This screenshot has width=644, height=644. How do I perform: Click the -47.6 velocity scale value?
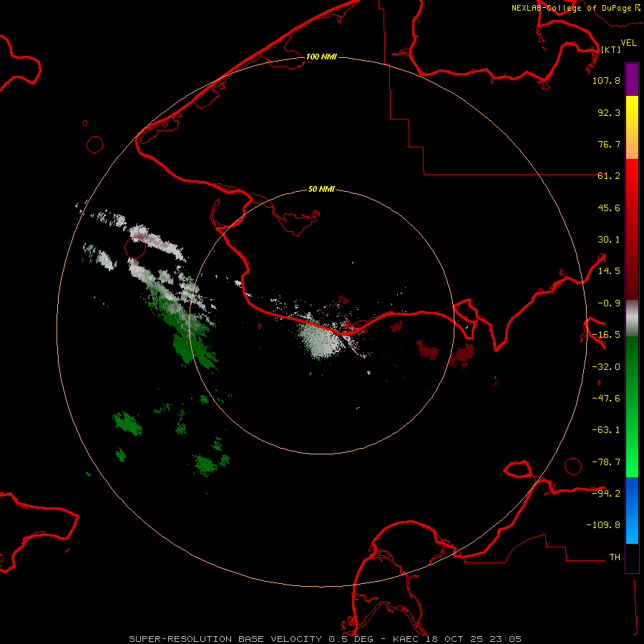[606, 399]
